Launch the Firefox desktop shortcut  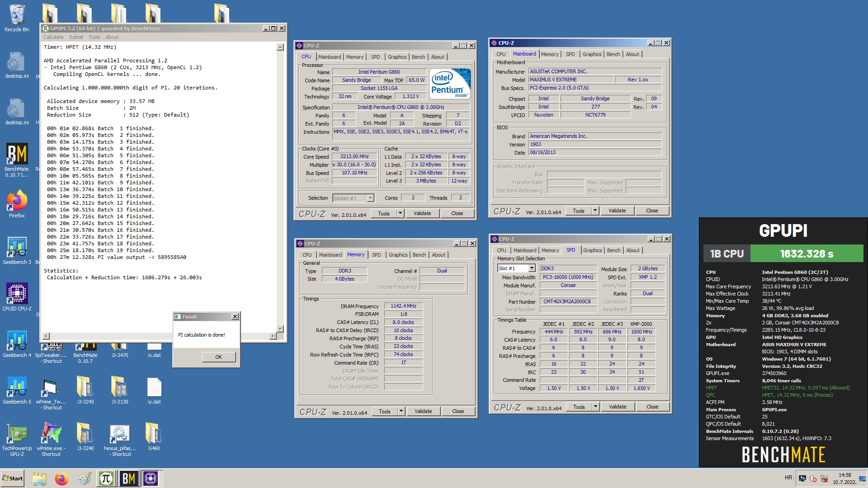(x=17, y=204)
